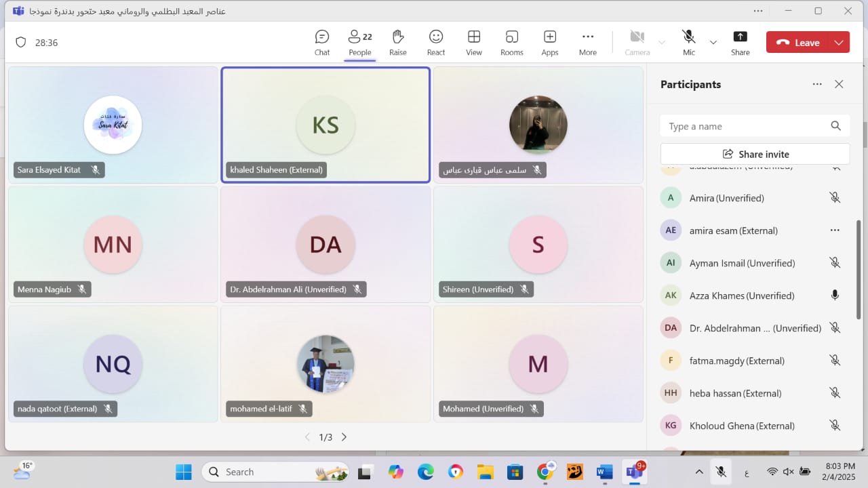Click the muted mic icon for heba hassan

click(835, 393)
